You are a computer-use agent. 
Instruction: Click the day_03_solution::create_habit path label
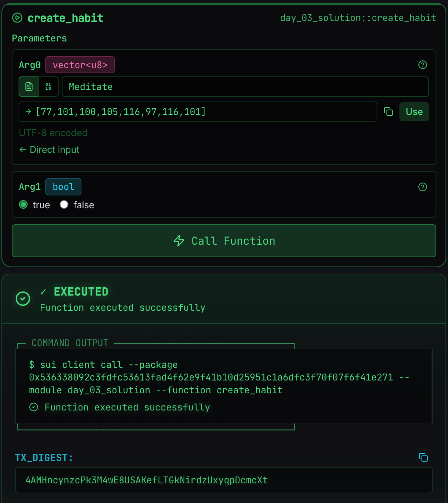coord(358,18)
